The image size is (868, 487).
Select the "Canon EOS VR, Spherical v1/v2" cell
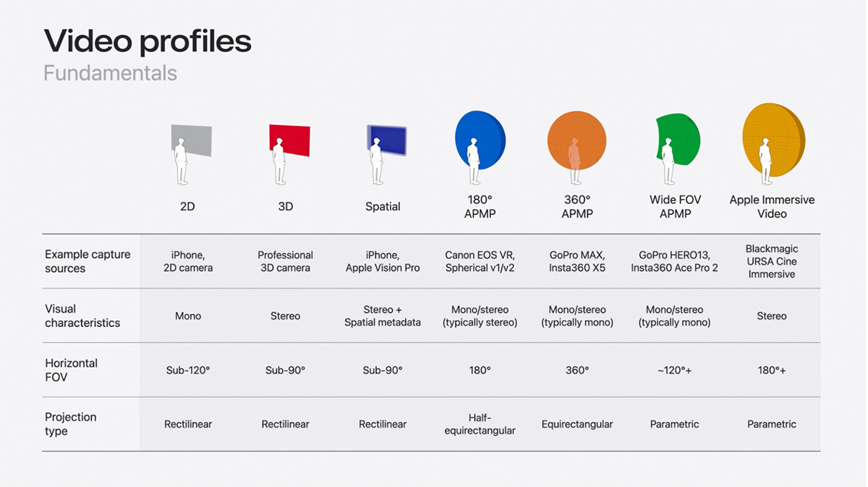click(x=480, y=261)
